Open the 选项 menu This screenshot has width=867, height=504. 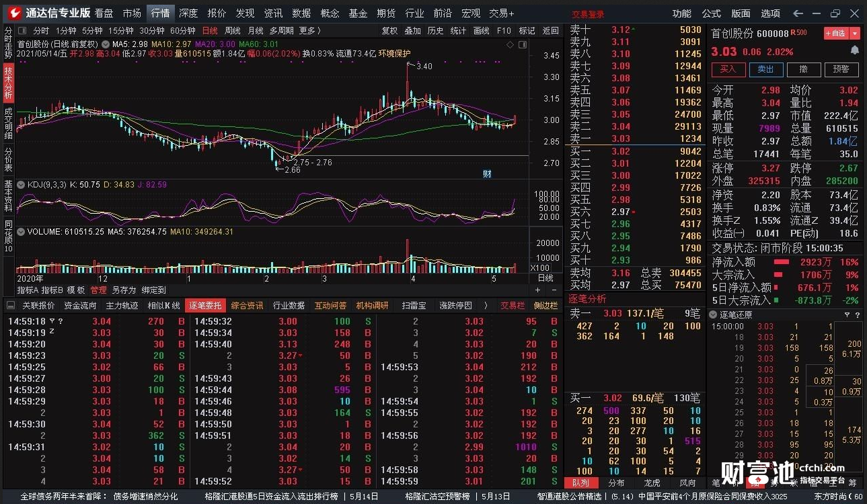(771, 13)
